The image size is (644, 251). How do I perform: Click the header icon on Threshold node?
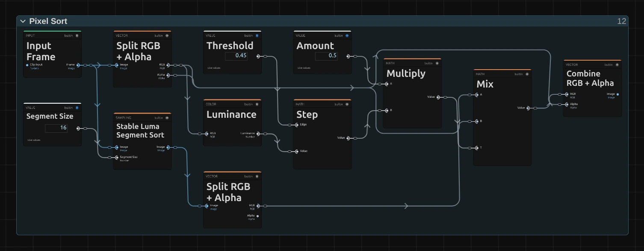[257, 36]
